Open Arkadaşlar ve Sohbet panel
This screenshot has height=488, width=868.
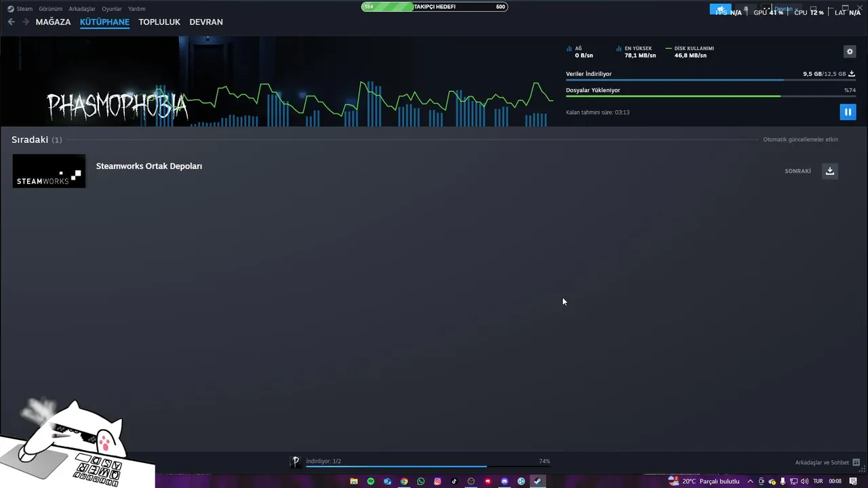(828, 462)
